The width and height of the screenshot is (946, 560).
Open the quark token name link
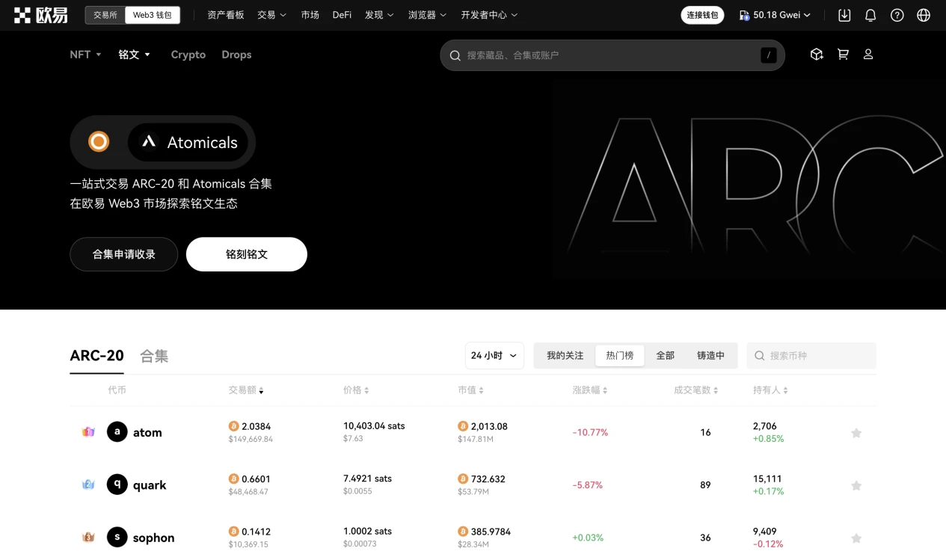point(150,484)
